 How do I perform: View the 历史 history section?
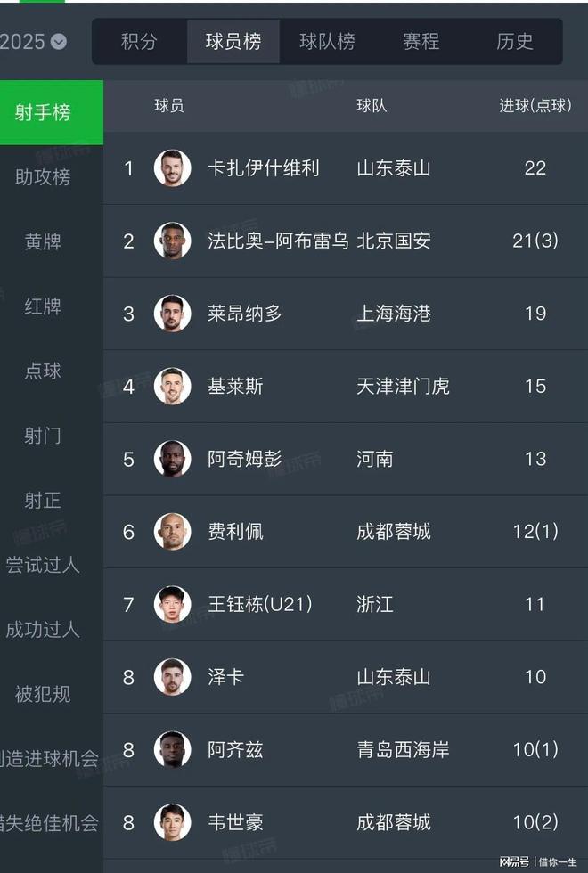514,41
